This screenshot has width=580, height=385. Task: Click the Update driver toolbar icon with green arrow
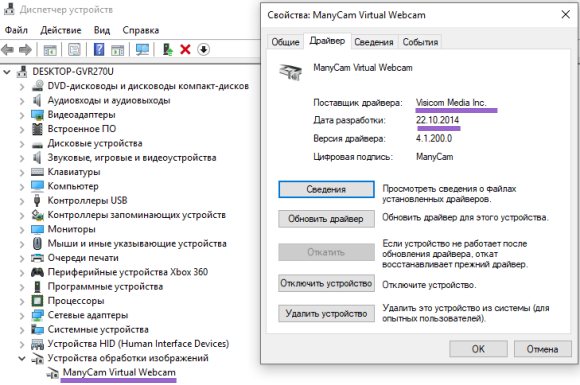pyautogui.click(x=168, y=50)
